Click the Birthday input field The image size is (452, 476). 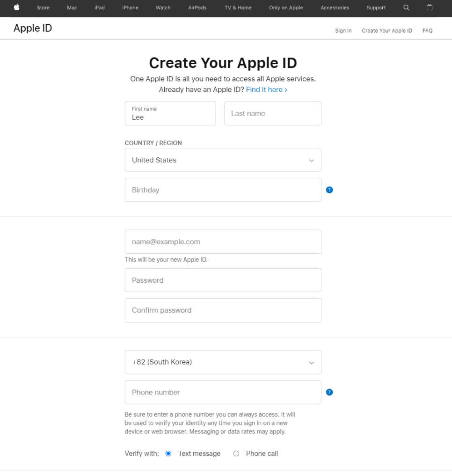click(223, 190)
